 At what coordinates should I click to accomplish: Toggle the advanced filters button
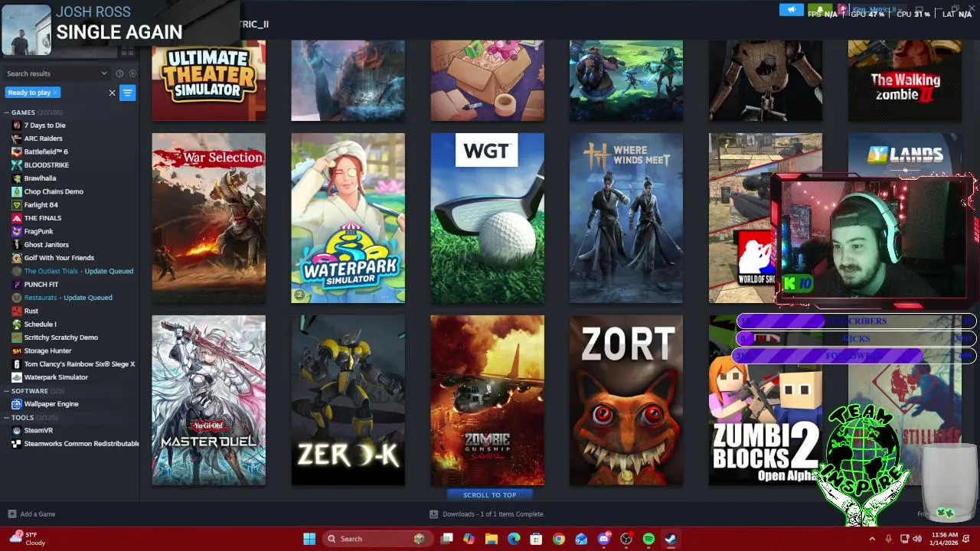(x=127, y=93)
